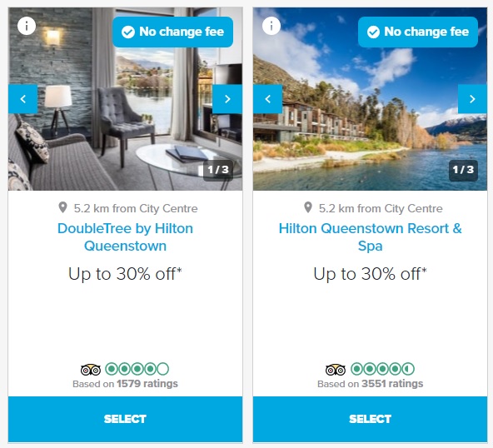Show previous photo of Hilton Queenstown Resort
493x448 pixels.
(267, 99)
